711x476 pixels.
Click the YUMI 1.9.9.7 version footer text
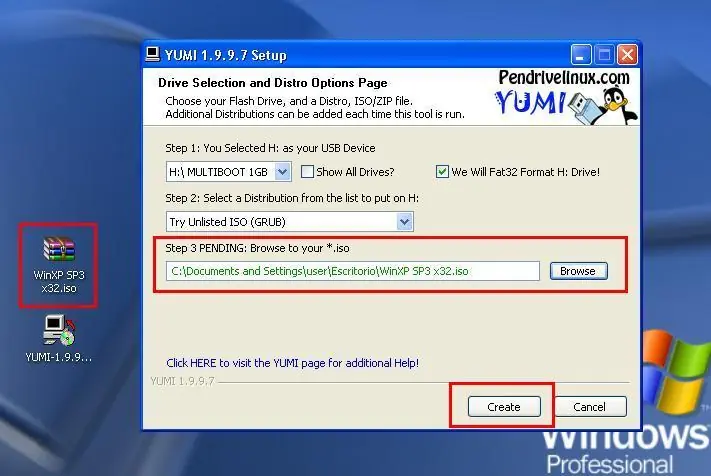182,381
